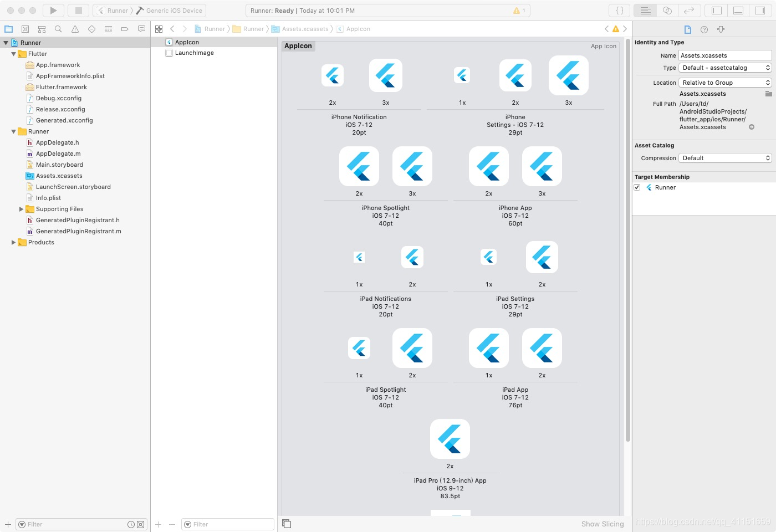Click Show Slicing button
776x532 pixels.
tap(603, 524)
